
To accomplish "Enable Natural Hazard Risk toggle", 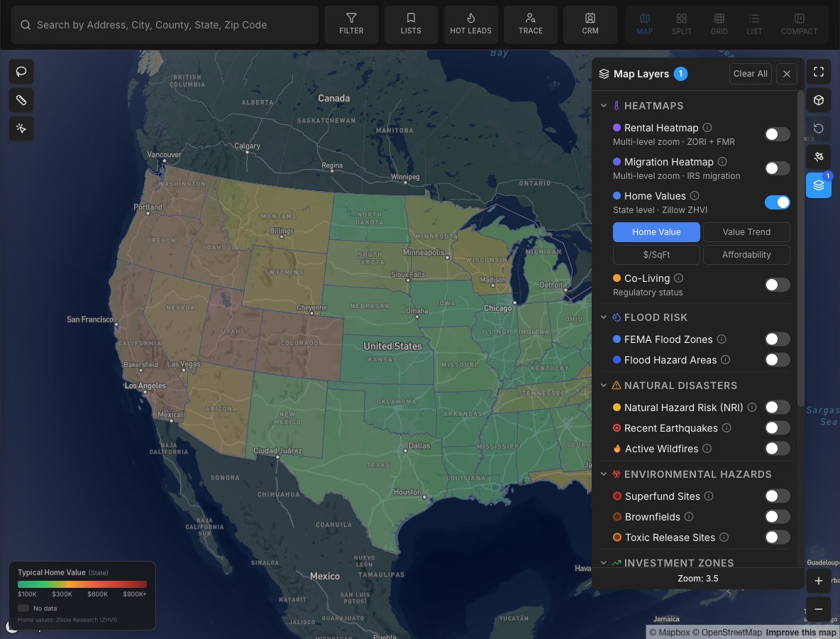I will pos(778,408).
